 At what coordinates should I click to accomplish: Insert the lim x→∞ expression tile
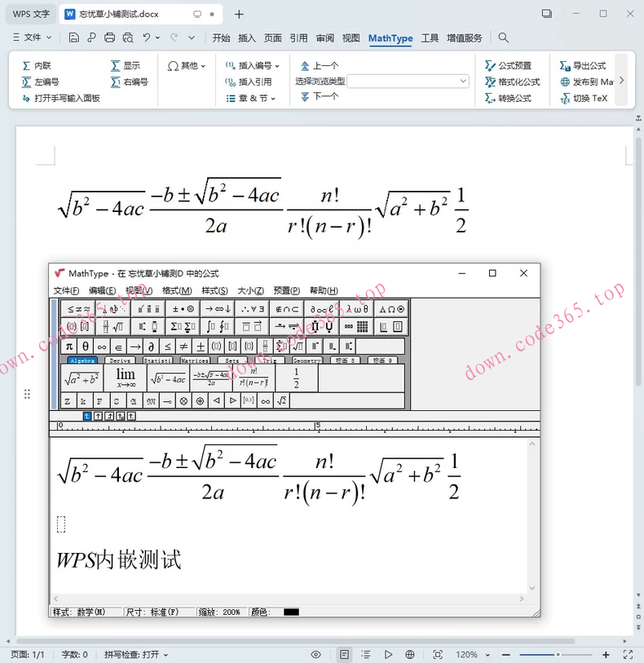click(x=126, y=378)
